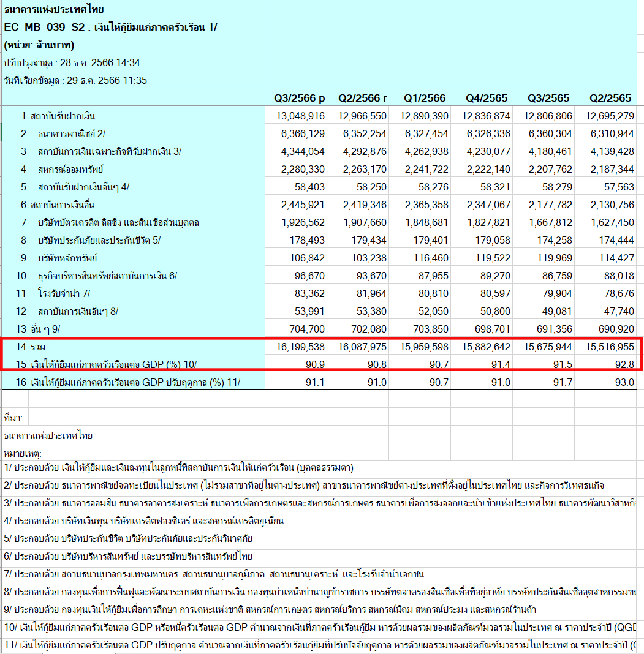The height and width of the screenshot is (654, 644).
Task: Select the Q4/2565 column header
Action: [x=486, y=98]
